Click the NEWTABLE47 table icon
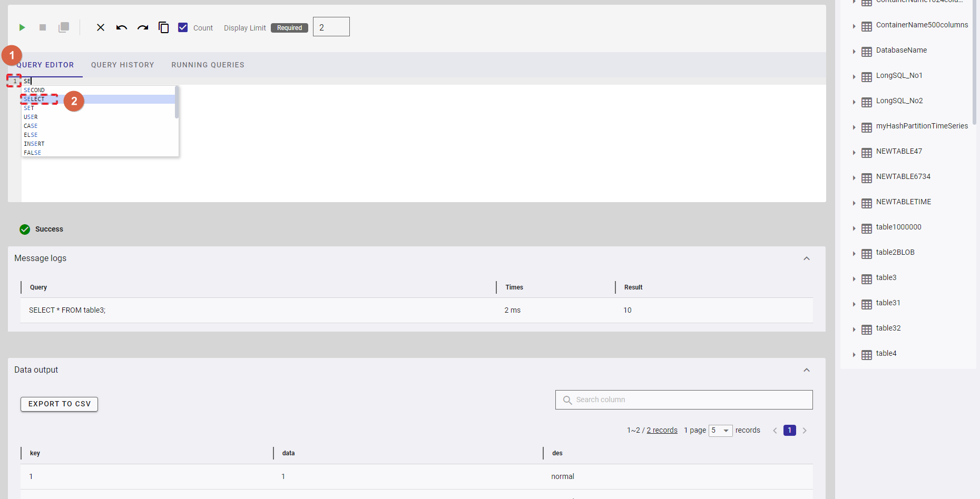980x499 pixels. pos(867,153)
